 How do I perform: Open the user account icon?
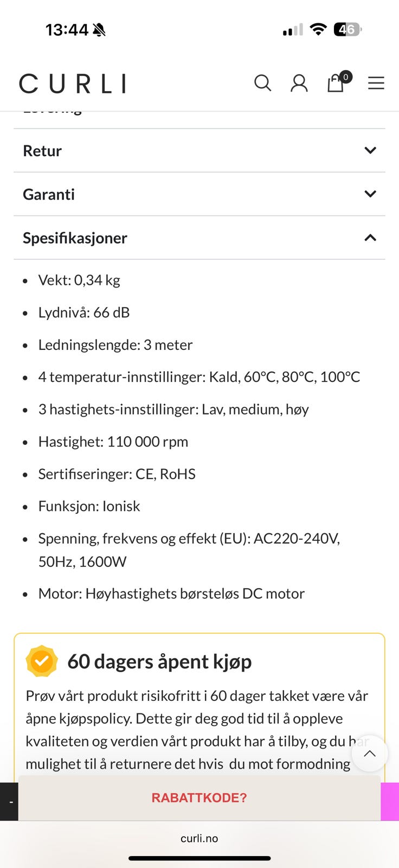299,83
